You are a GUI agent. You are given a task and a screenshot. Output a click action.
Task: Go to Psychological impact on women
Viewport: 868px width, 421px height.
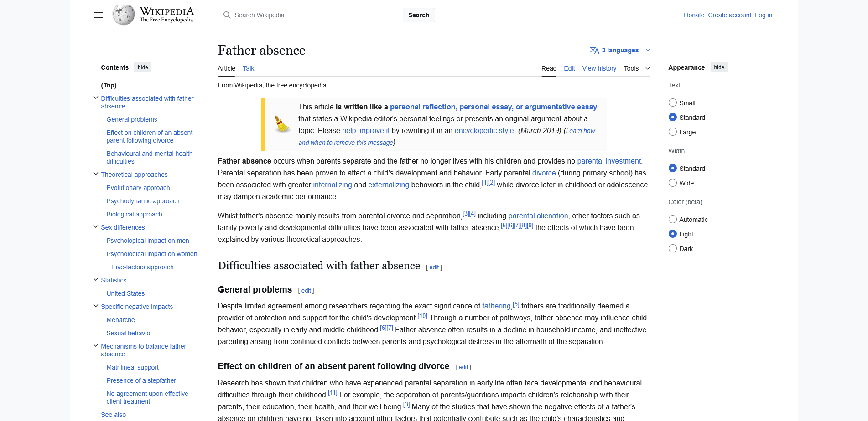click(152, 254)
